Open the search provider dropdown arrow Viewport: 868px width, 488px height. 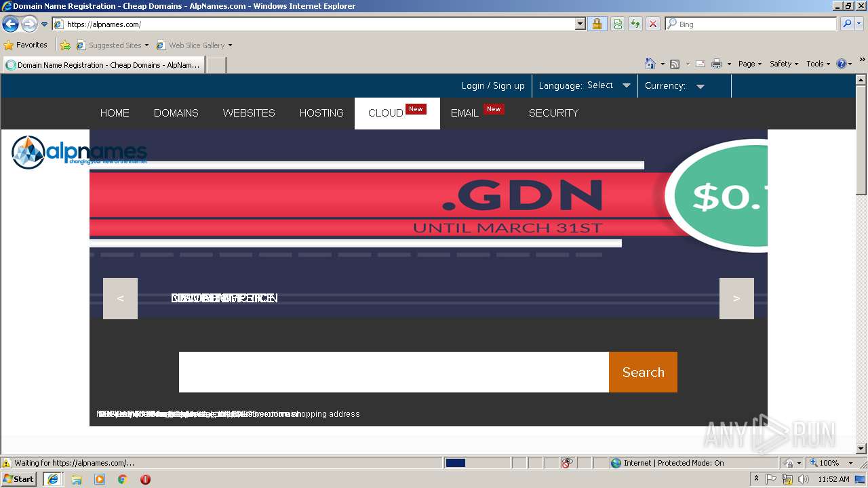859,24
